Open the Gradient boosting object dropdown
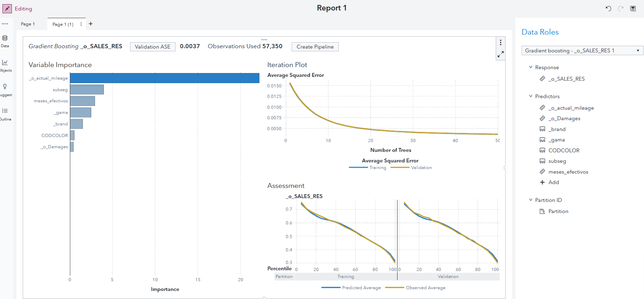This screenshot has width=644, height=299. pyautogui.click(x=582, y=51)
